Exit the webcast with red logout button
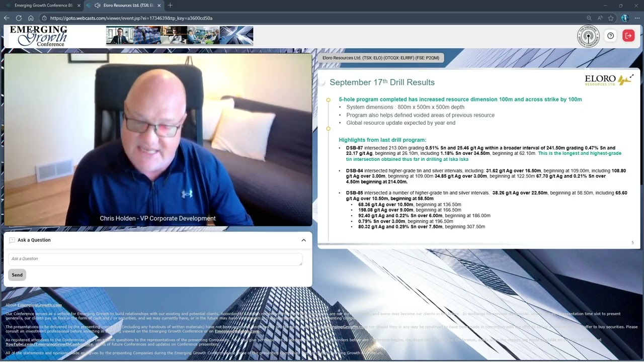This screenshot has width=644, height=362. point(628,36)
